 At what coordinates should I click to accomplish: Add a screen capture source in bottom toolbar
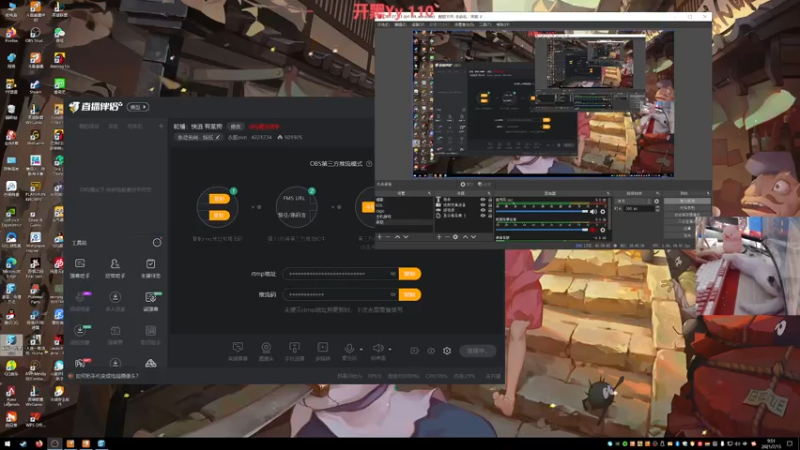click(238, 351)
